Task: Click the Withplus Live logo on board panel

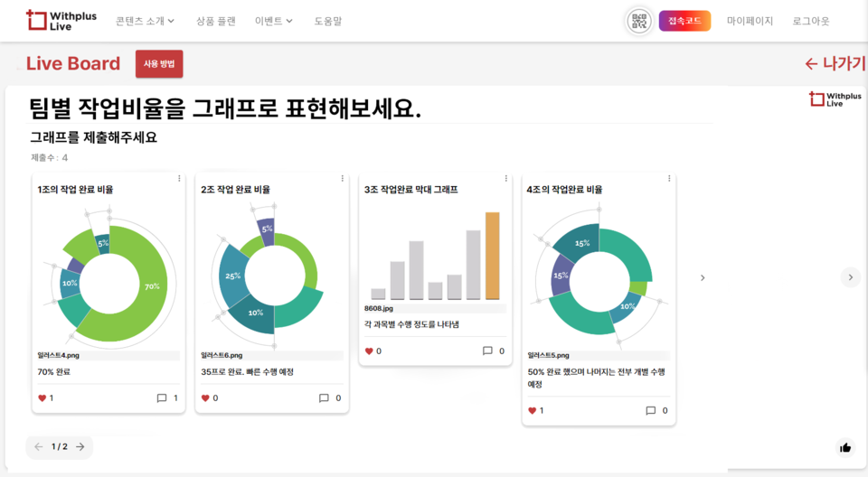Action: [835, 99]
